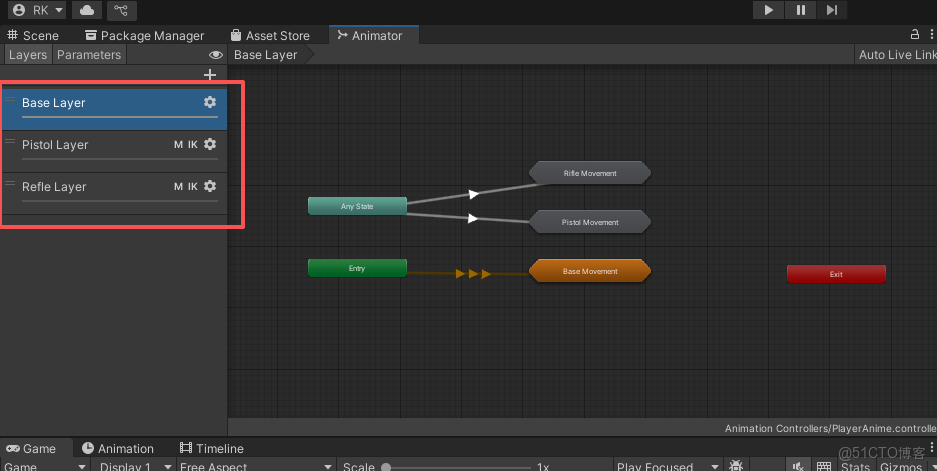Click Base Layer reorder drag handle

pyautogui.click(x=10, y=99)
